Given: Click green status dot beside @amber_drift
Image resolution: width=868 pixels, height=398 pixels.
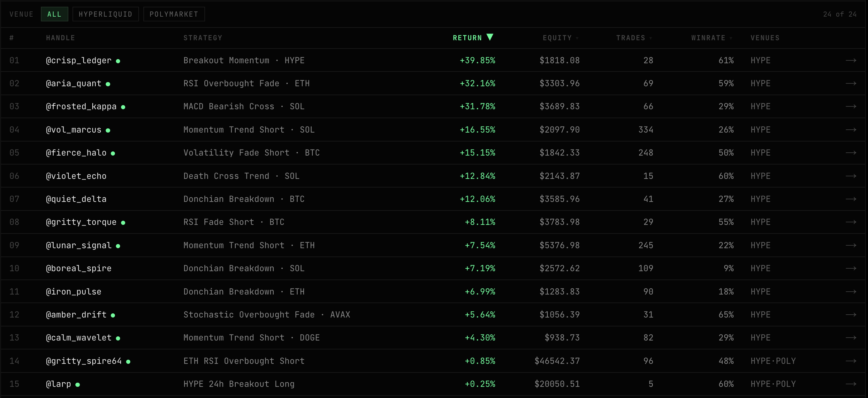Looking at the screenshot, I should [113, 315].
